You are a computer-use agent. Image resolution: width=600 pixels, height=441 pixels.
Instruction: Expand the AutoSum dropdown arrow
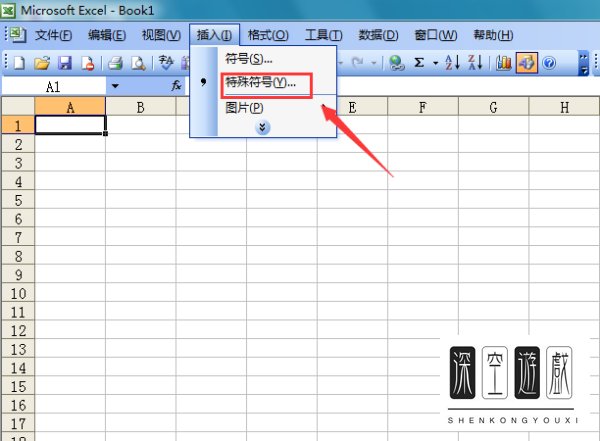(x=435, y=63)
